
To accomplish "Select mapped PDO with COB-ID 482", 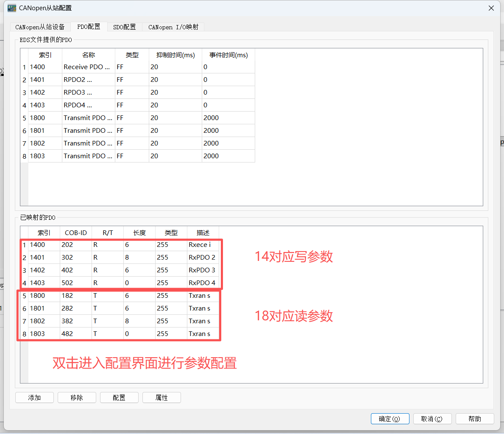I will pos(120,333).
